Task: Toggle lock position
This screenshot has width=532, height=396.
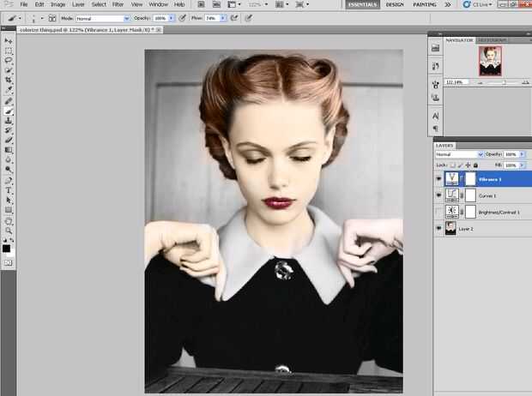Action: click(468, 165)
